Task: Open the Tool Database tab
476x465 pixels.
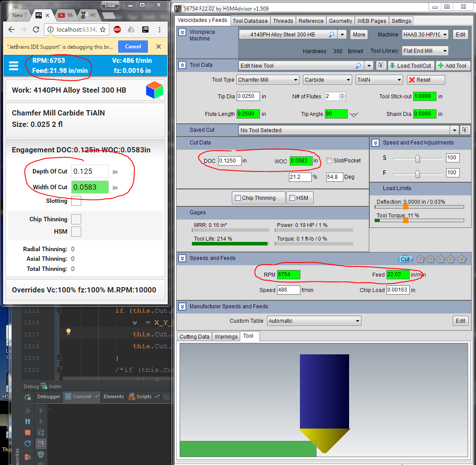Action: tap(250, 21)
